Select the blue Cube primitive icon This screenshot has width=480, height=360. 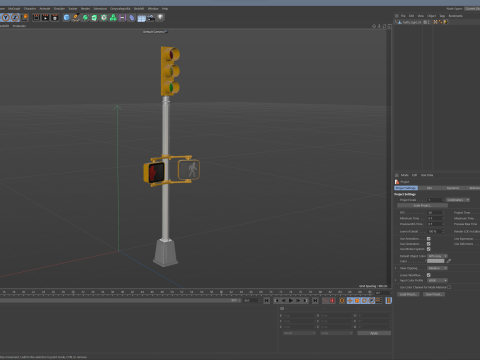[x=66, y=17]
